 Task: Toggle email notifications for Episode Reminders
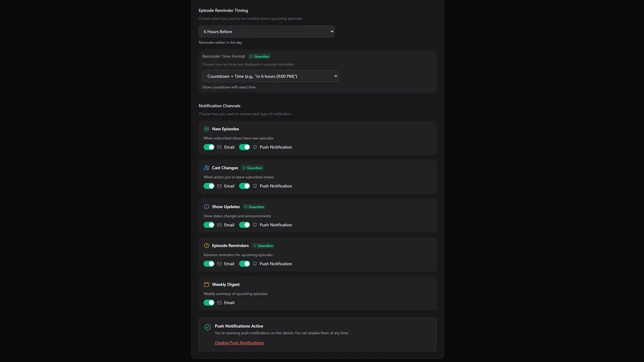pos(209,263)
